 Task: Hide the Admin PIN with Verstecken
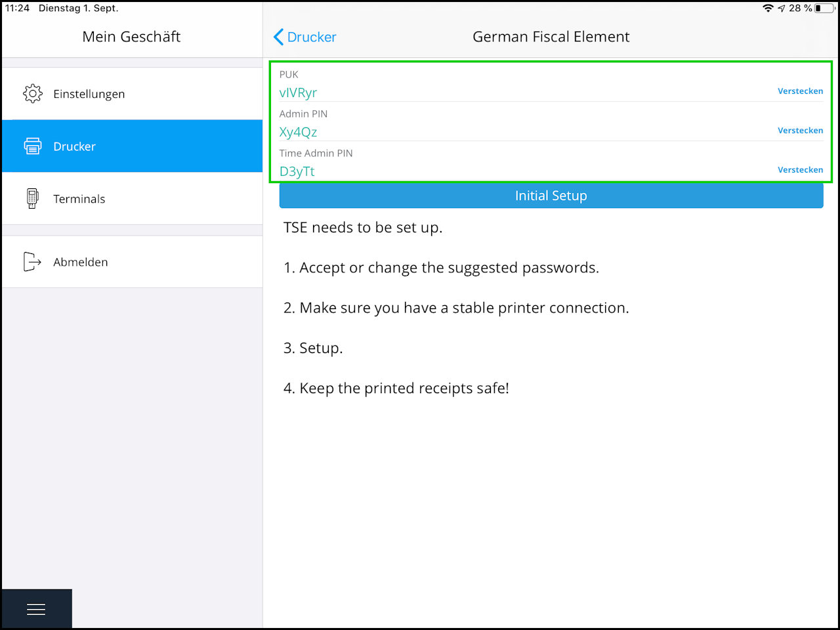800,131
